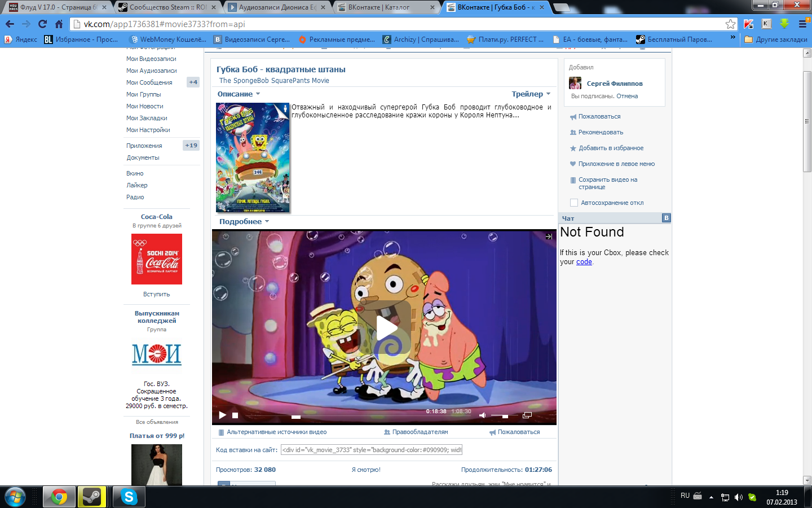Open the Chrome menu icon

803,24
